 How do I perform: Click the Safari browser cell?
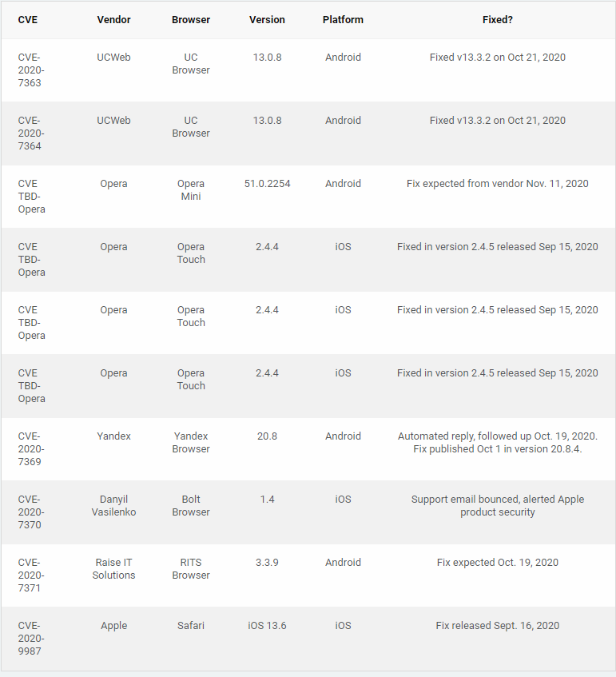point(191,626)
